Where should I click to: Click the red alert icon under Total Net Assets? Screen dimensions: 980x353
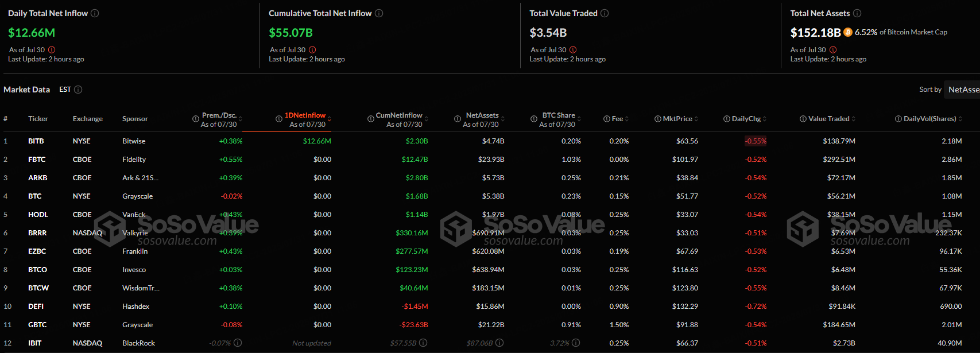coord(833,50)
